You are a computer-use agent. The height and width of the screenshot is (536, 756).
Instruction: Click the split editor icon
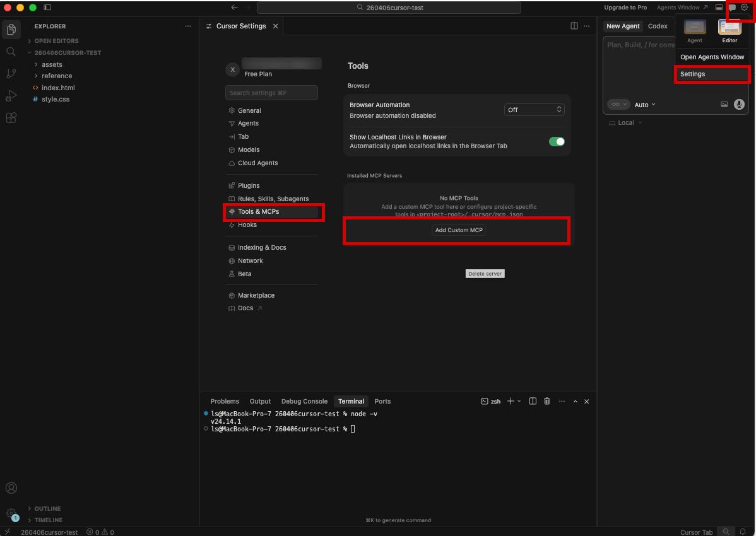pyautogui.click(x=574, y=26)
